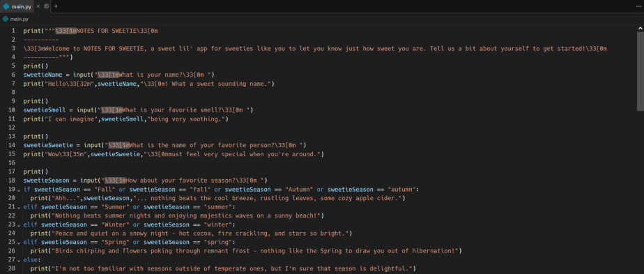Click the "spring" lowercase string on line 25
The width and height of the screenshot is (644, 274).
point(218,242)
